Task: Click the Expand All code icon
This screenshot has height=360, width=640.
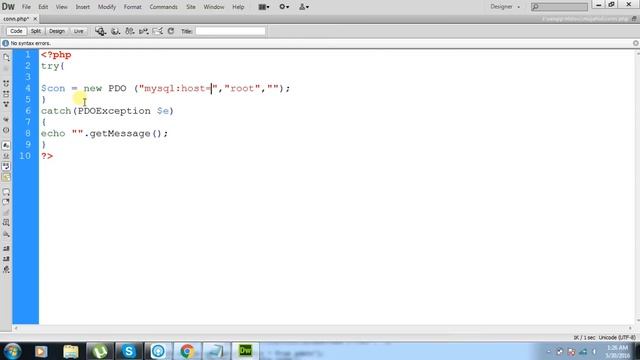Action: click(6, 104)
